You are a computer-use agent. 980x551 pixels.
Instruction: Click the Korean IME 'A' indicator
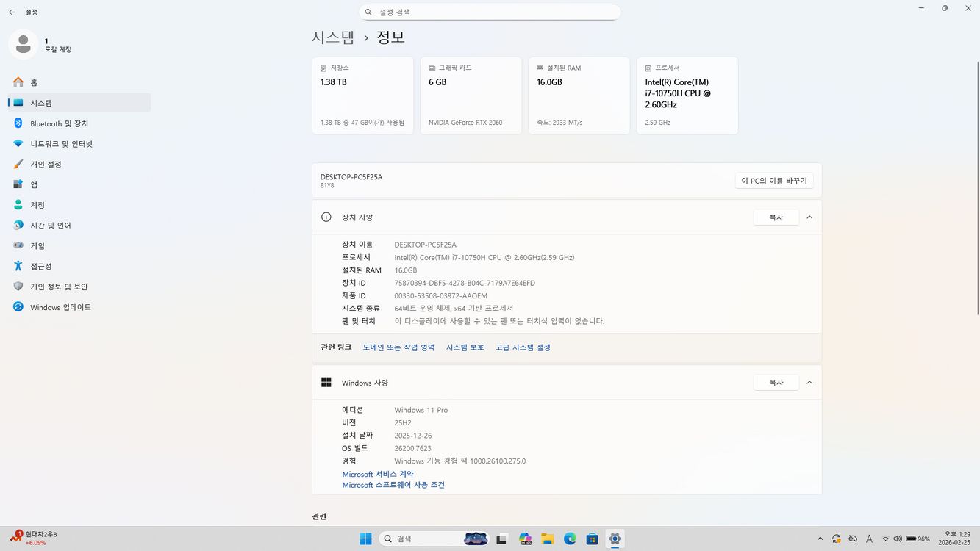(x=869, y=539)
